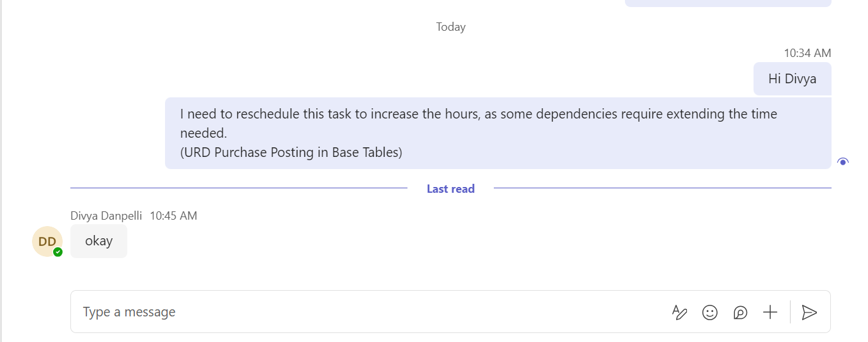The image size is (868, 342).
Task: Select the Hi Divya message bubble
Action: (x=792, y=79)
